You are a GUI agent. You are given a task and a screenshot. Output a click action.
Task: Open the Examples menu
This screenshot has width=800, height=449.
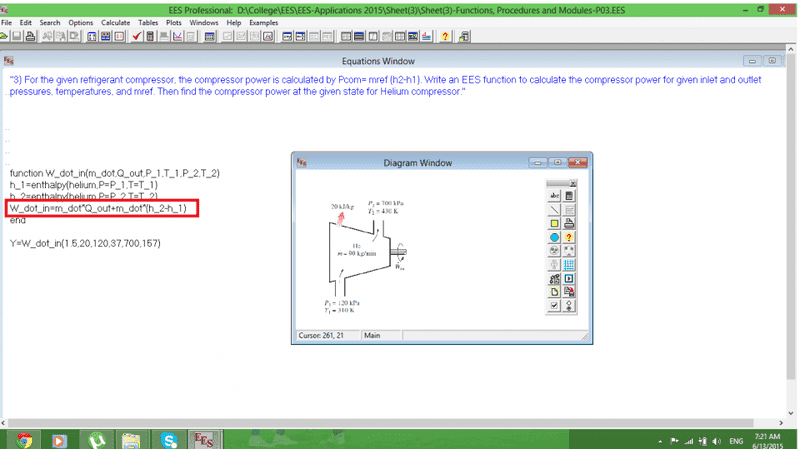tap(264, 22)
